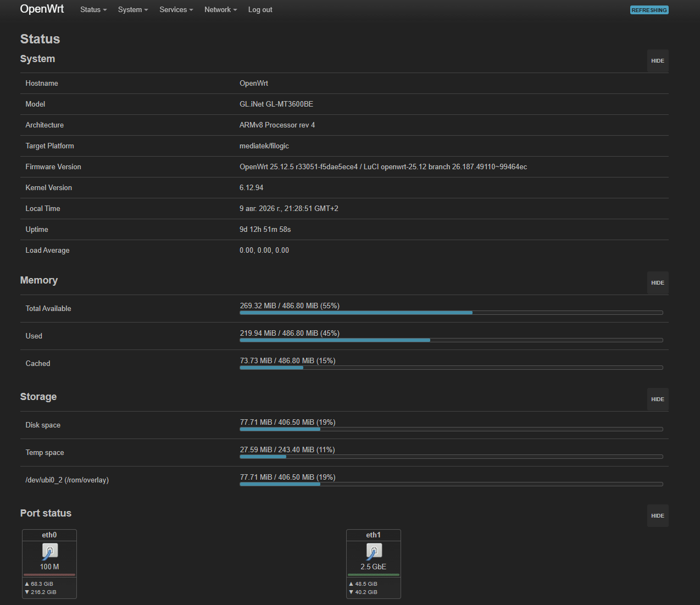This screenshot has width=700, height=605.
Task: Click the firmware version string
Action: [383, 167]
